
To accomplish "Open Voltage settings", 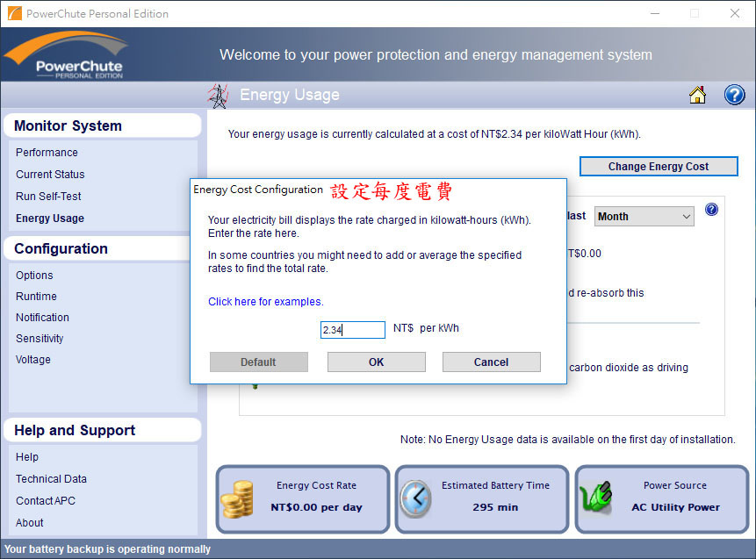I will [x=32, y=360].
